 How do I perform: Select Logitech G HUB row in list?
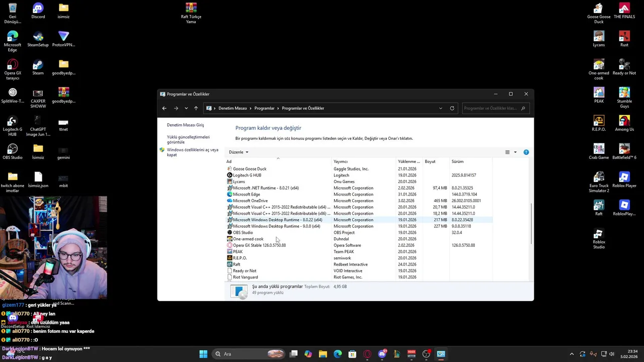(x=359, y=175)
